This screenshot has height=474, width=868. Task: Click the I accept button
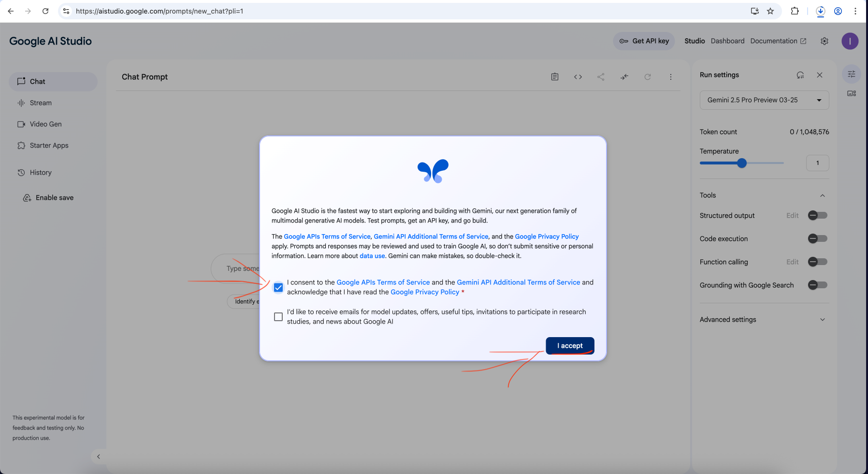570,346
